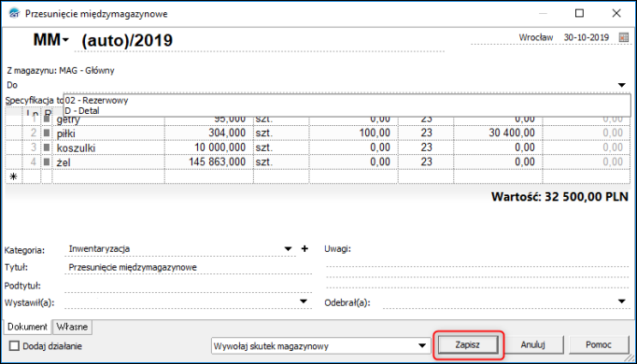Click the Tytuł input field
This screenshot has height=364, width=637.
pos(188,268)
